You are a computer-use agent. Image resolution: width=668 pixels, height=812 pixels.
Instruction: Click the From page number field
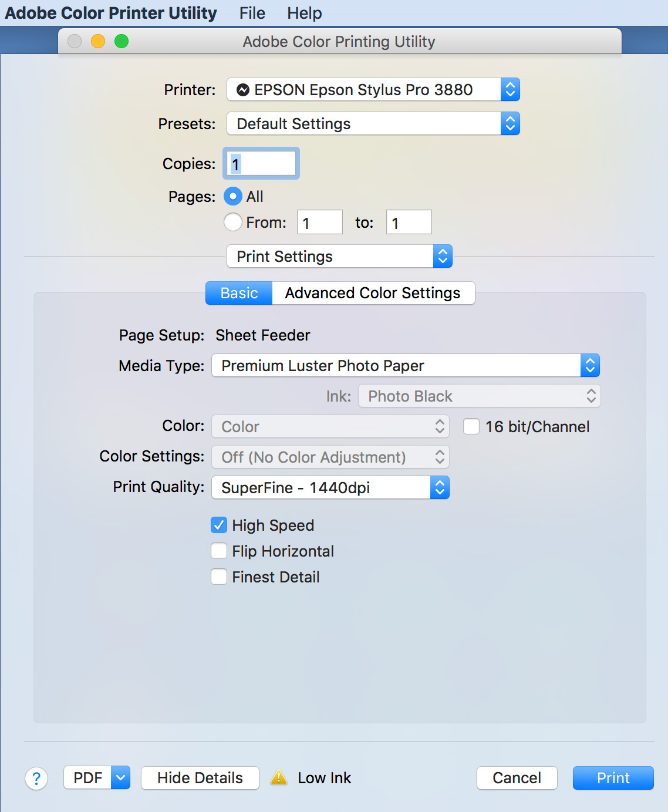(x=320, y=222)
